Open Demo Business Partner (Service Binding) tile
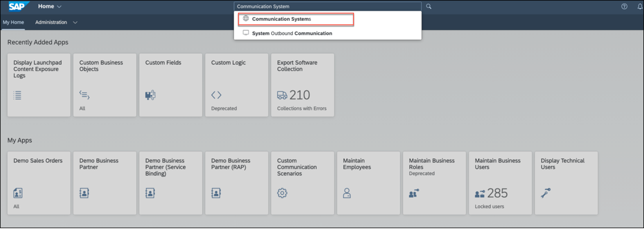Screen dimensions: 644x230 click(x=171, y=183)
